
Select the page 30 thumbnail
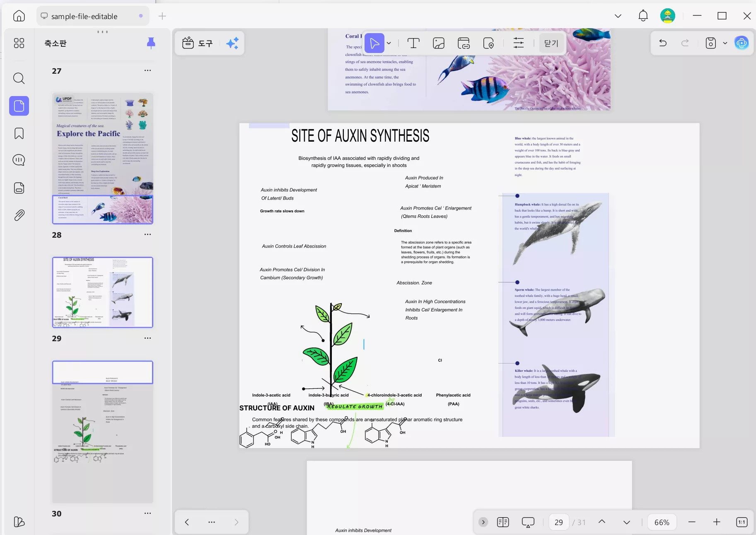[x=102, y=431]
